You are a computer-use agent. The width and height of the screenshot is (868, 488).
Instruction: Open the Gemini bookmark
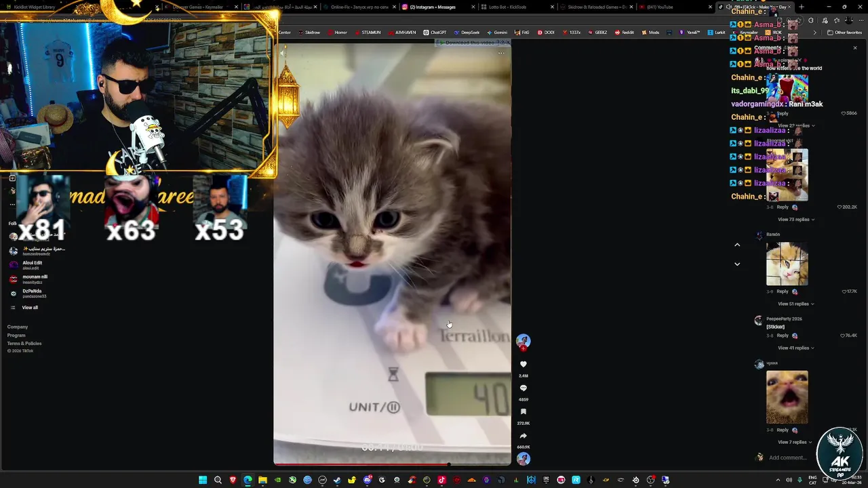point(496,33)
